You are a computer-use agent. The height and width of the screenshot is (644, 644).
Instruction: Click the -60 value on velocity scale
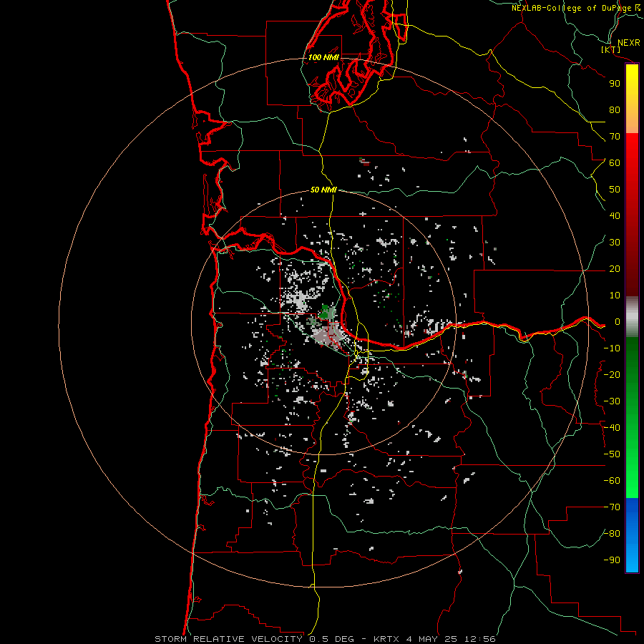coord(612,481)
